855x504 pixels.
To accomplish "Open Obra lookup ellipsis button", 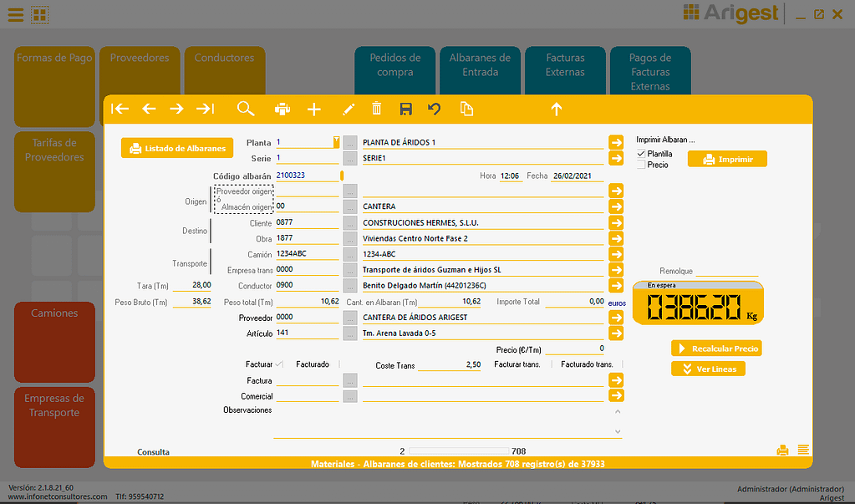I will click(x=350, y=238).
